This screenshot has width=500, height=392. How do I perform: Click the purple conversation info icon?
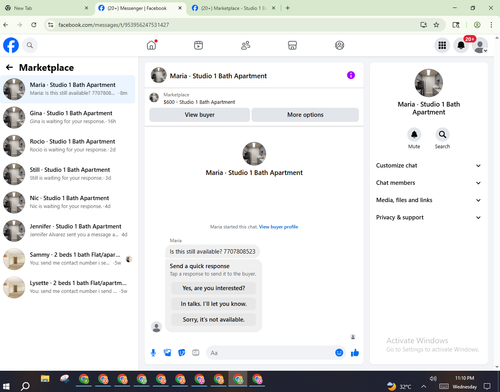(351, 75)
